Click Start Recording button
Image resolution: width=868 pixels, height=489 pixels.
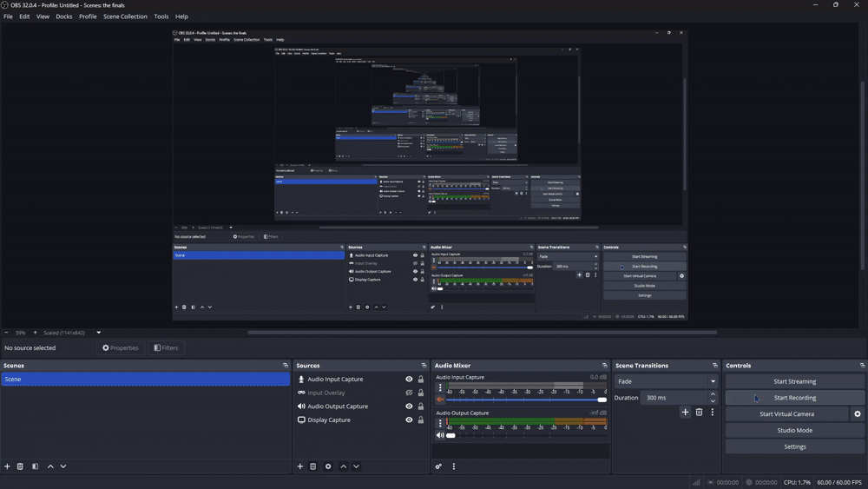794,398
